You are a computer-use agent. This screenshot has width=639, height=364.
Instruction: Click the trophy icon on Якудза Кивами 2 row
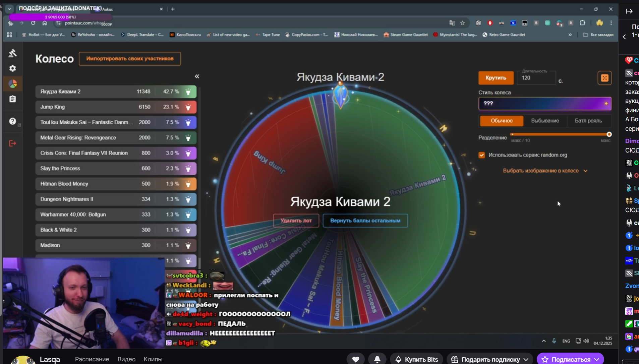pos(188,92)
